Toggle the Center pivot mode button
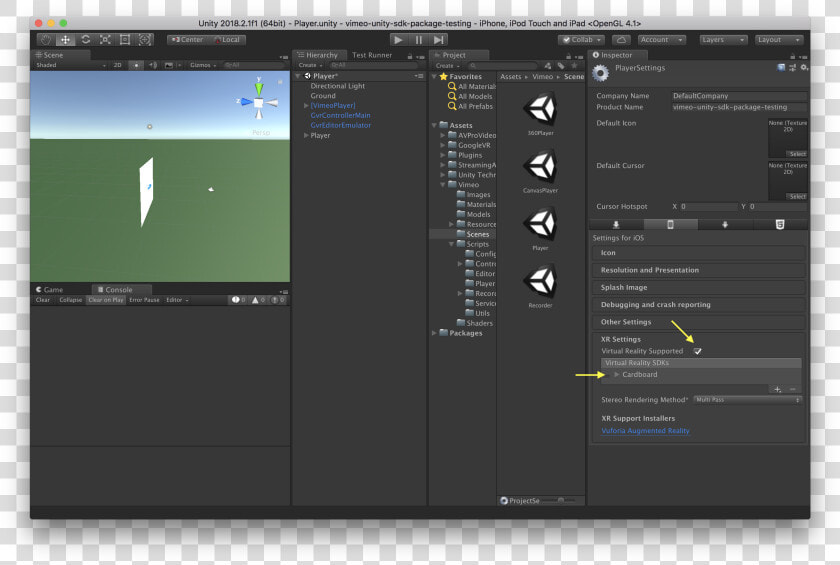Viewport: 840px width, 565px height. point(188,40)
